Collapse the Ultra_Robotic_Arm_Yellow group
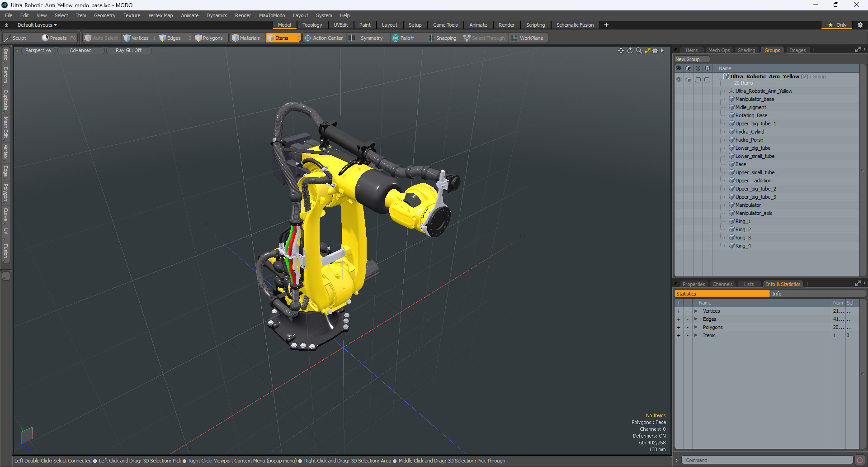Viewport: 868px width, 467px height. tap(721, 80)
